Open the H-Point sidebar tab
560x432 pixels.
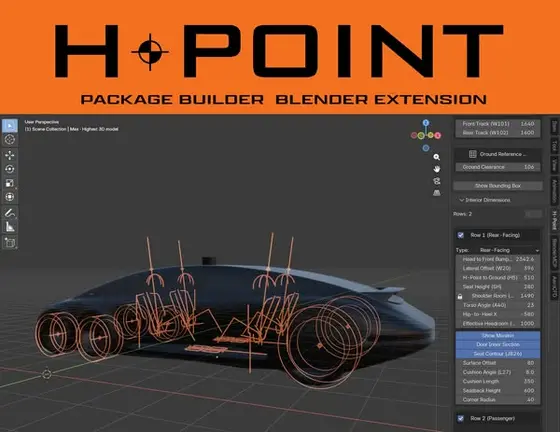[x=554, y=220]
